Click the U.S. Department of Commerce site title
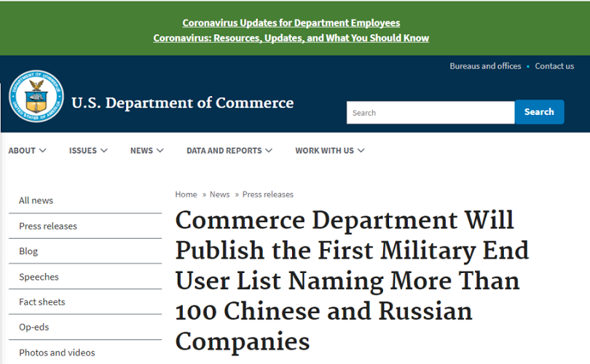Screen dimensions: 590x364 pos(183,103)
